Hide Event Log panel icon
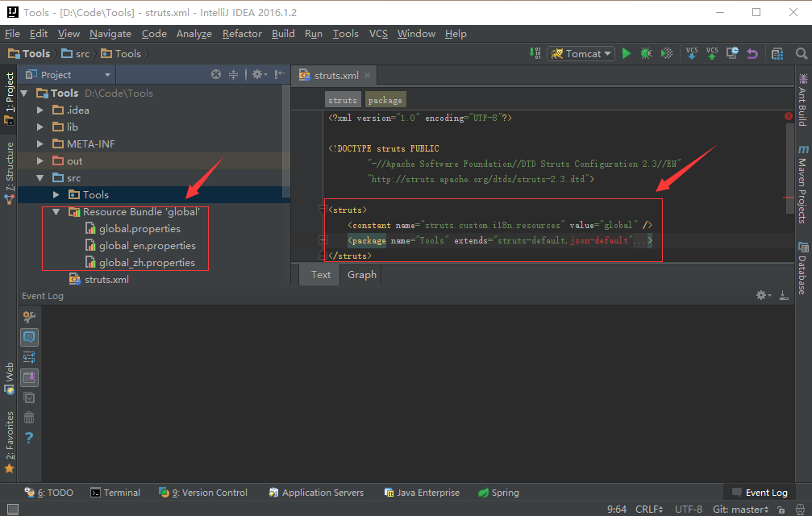This screenshot has height=516, width=812. tap(784, 295)
